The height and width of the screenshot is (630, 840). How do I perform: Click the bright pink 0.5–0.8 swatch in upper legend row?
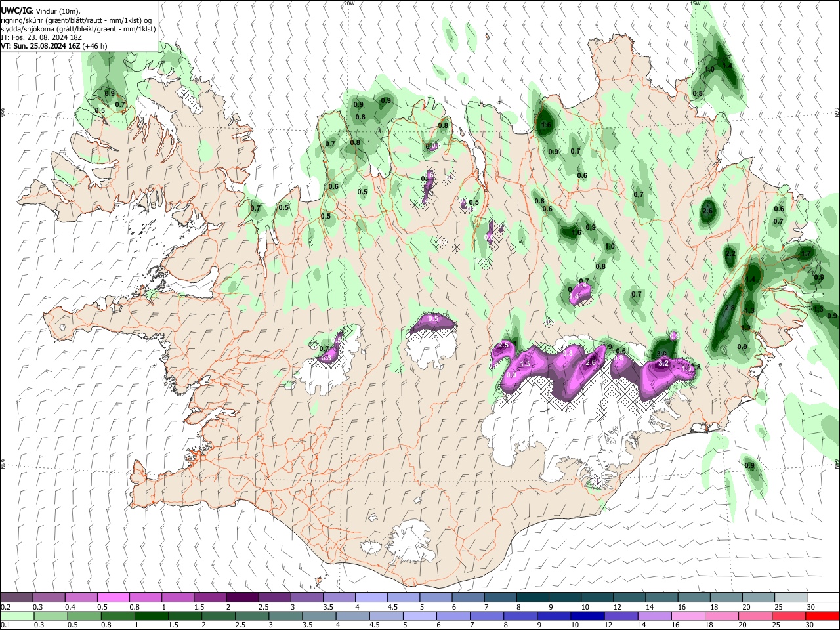[113, 597]
